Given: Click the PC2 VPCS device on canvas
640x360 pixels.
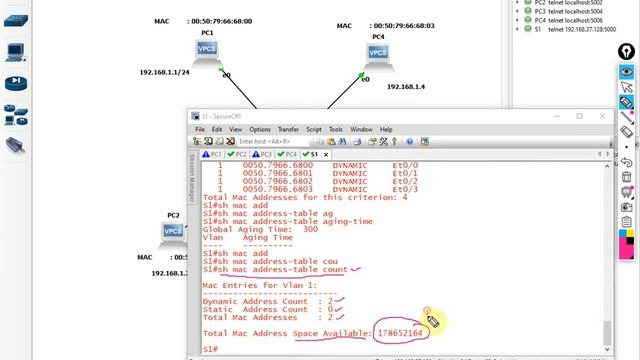Looking at the screenshot, I should (x=173, y=234).
